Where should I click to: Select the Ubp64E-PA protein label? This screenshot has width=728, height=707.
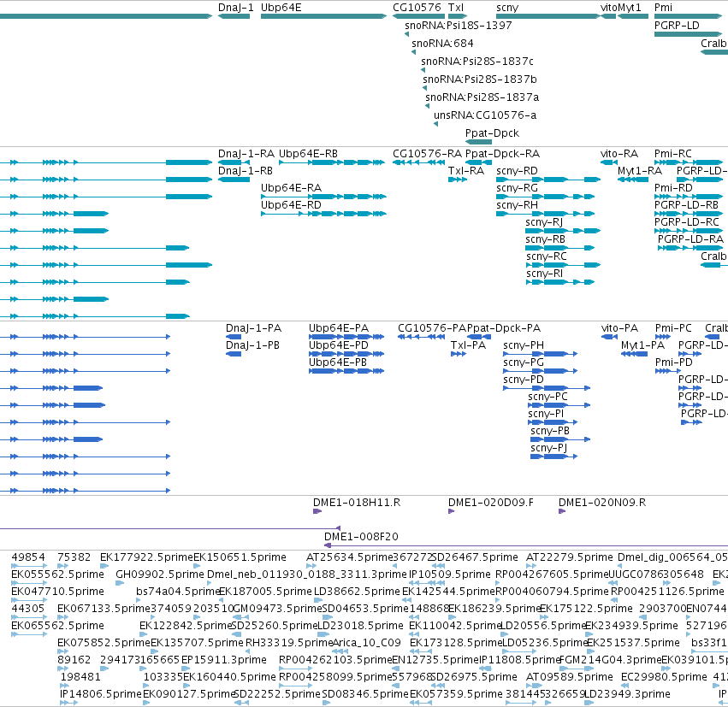point(339,328)
